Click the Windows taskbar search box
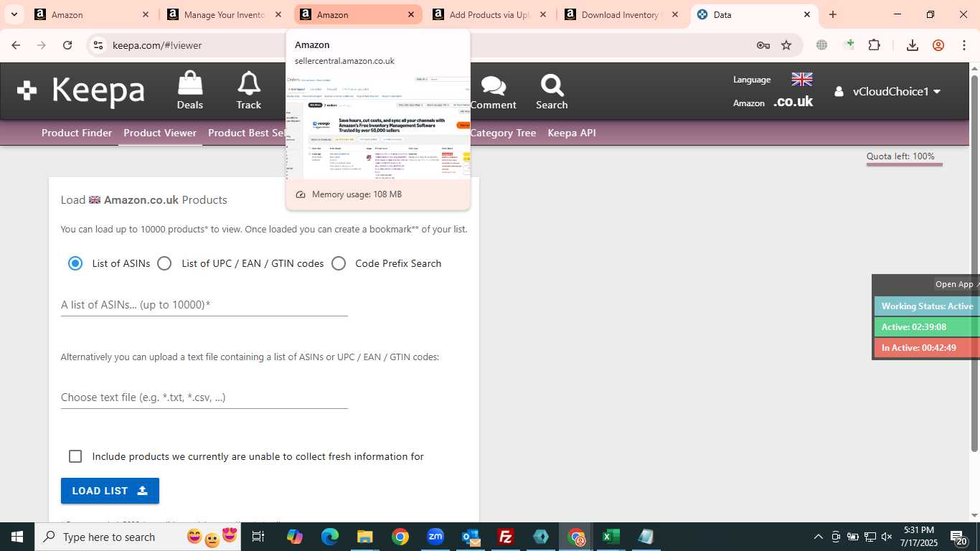Image resolution: width=980 pixels, height=551 pixels. click(138, 537)
